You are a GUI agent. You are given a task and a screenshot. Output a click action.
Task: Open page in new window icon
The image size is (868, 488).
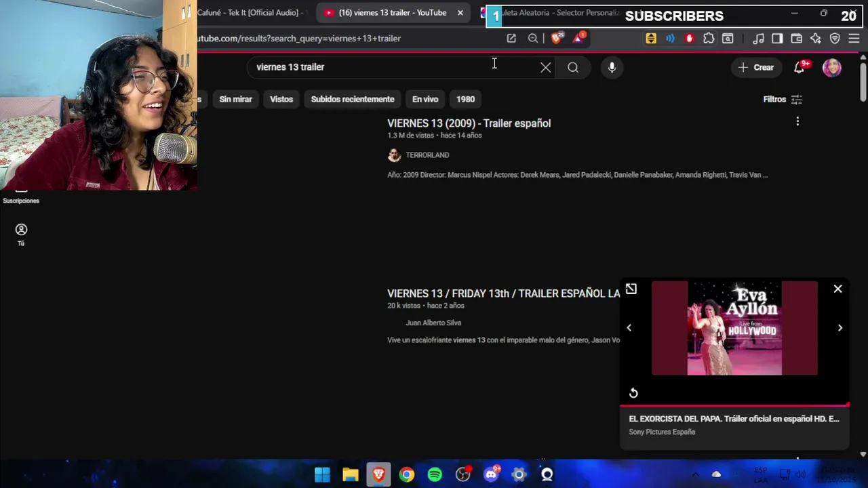(x=511, y=39)
